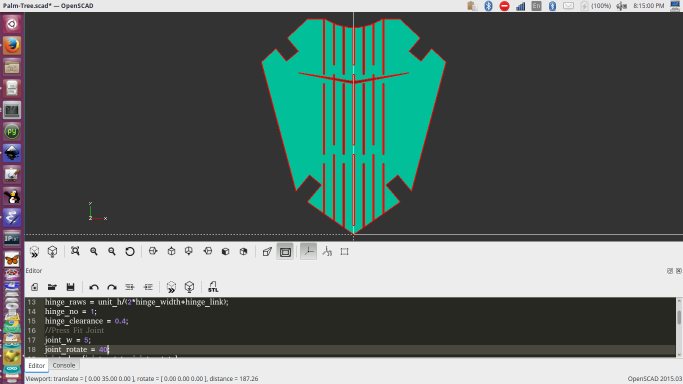Viewport: 683px width, 384px height.
Task: Open the network signal indicator
Action: tap(521, 6)
